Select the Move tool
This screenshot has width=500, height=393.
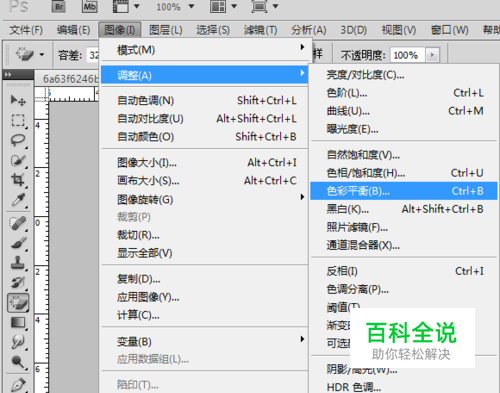pos(18,100)
